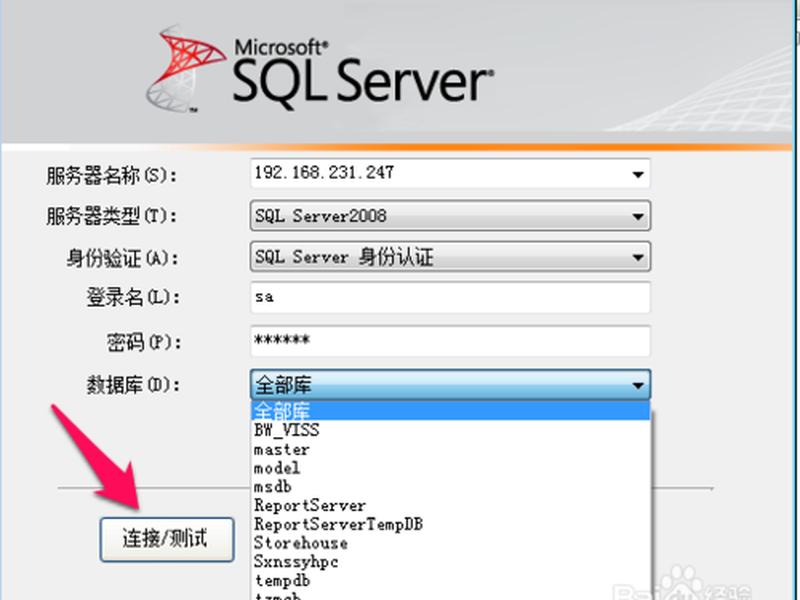Focus the password input field

click(x=451, y=341)
